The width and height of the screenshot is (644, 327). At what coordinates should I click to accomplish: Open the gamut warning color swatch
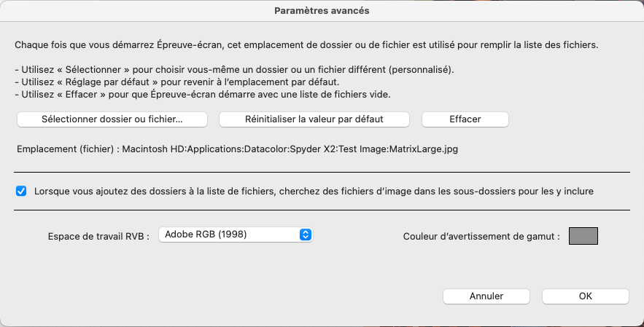coord(583,236)
